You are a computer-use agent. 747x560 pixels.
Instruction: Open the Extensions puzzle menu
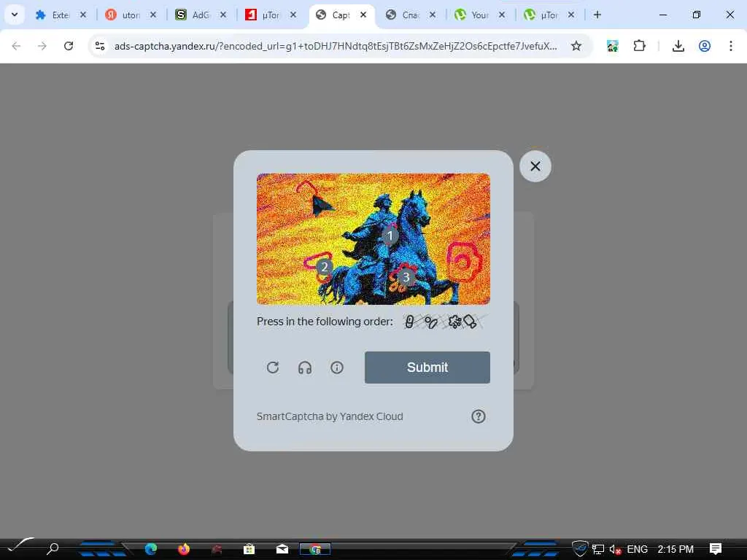click(x=639, y=46)
